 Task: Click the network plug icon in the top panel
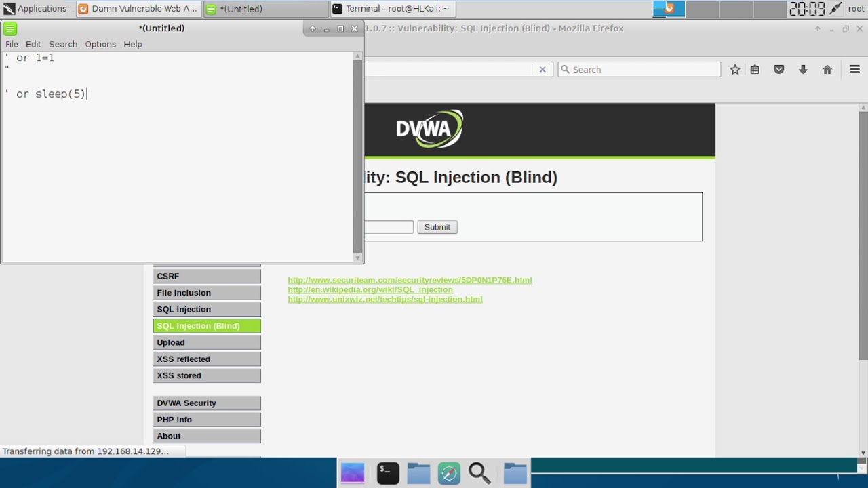[x=836, y=9]
